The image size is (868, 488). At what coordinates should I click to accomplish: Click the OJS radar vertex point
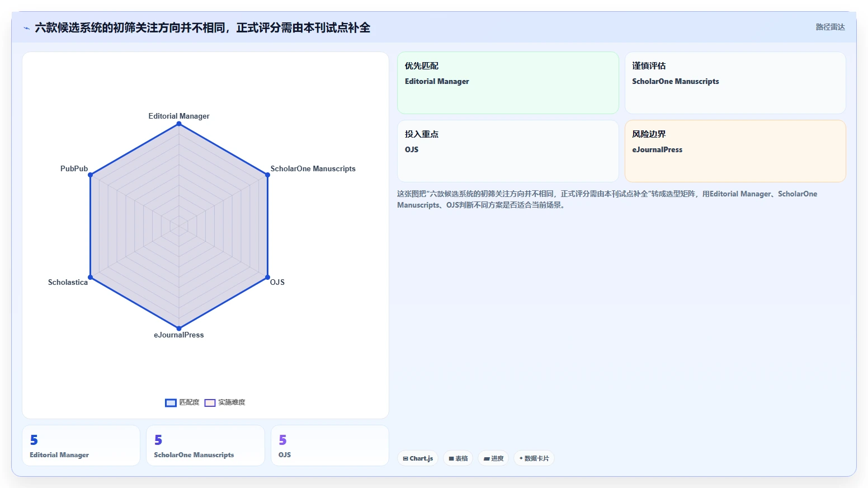pyautogui.click(x=267, y=277)
